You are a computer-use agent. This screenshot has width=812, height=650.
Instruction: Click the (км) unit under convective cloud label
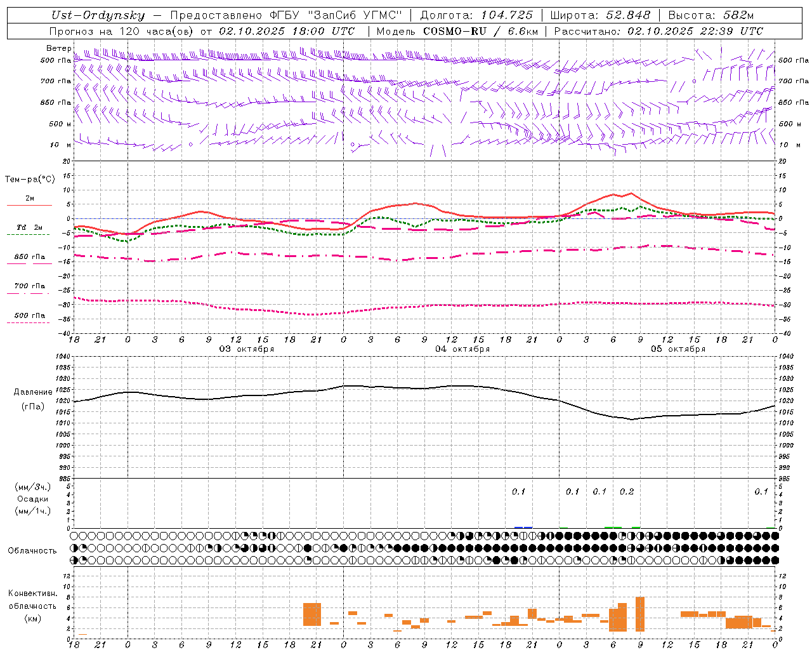coord(32,618)
